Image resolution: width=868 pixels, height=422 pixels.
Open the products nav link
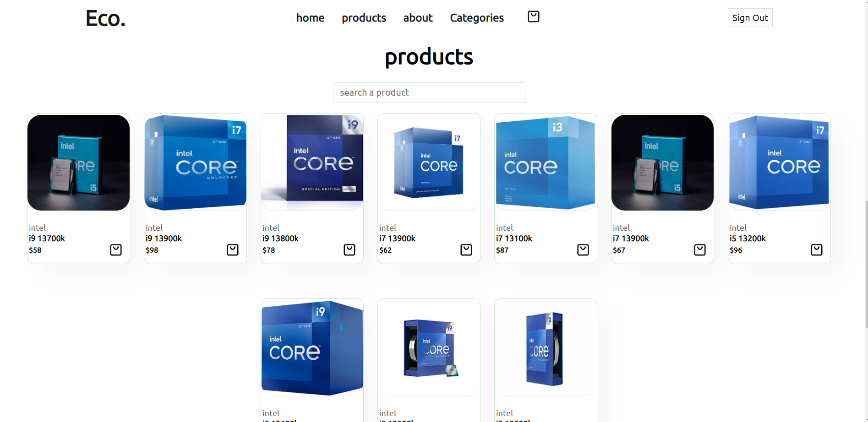[x=364, y=18]
